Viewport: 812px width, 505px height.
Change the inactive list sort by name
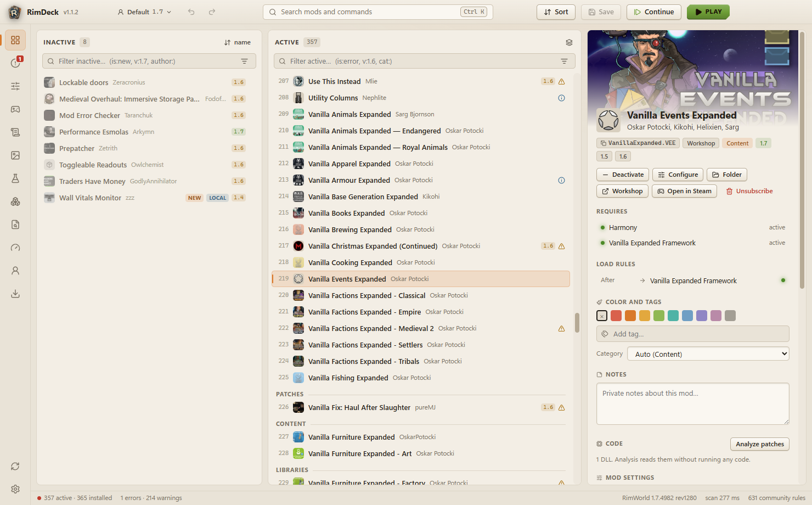point(237,42)
